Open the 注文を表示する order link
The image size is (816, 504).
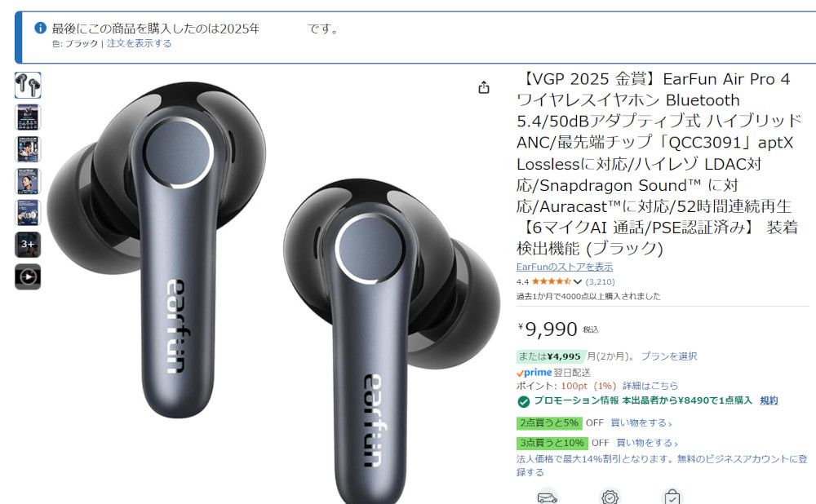click(139, 44)
